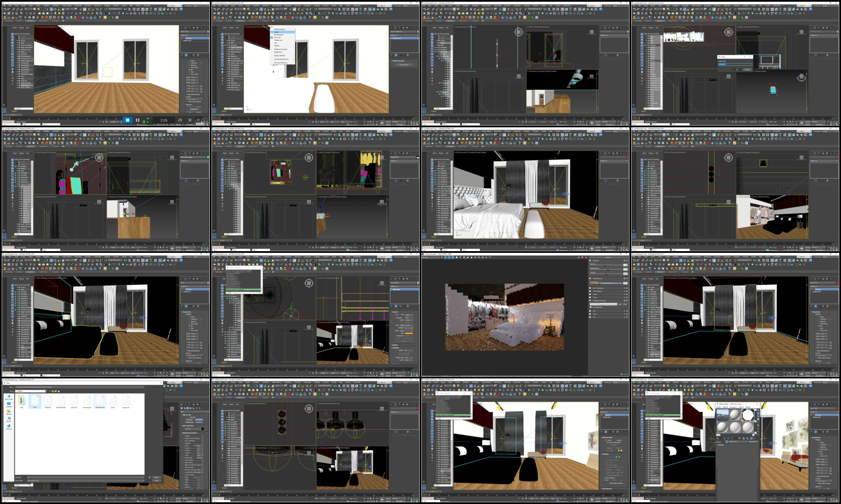Dismiss the recording bar with its X icon
Image resolution: width=841 pixels, height=504 pixels.
pos(190,120)
